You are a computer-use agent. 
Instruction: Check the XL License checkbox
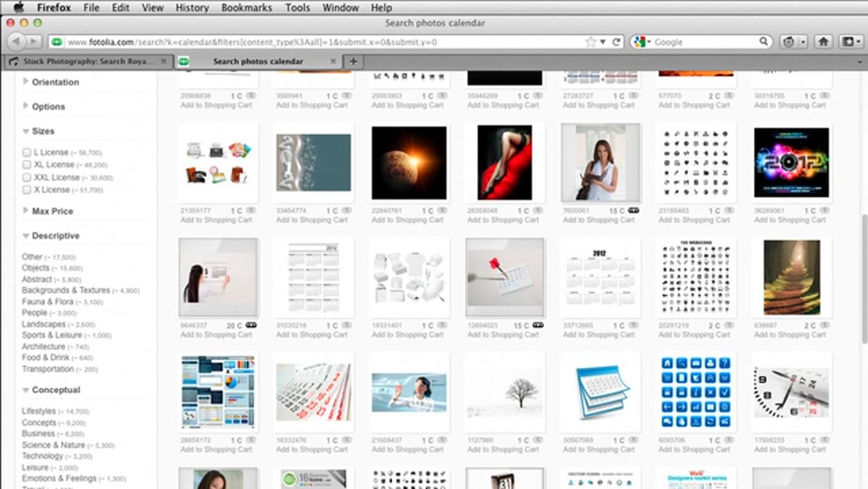27,165
